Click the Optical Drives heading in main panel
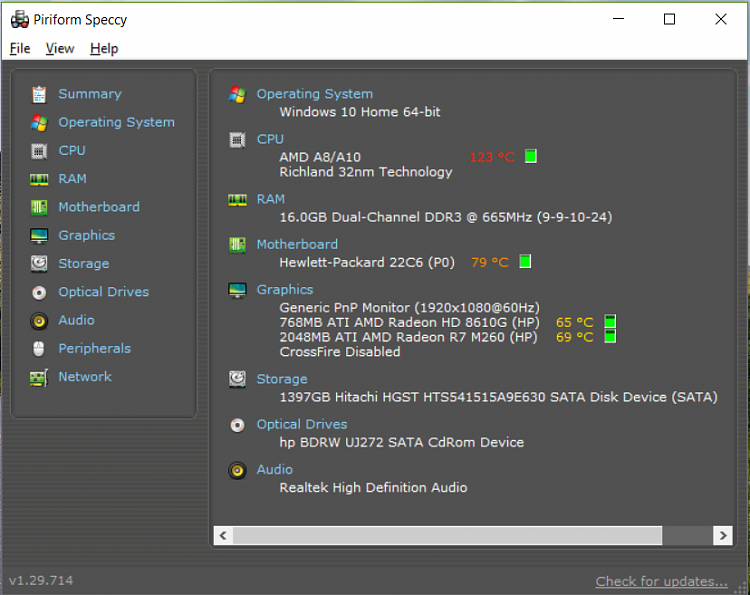 (x=302, y=424)
